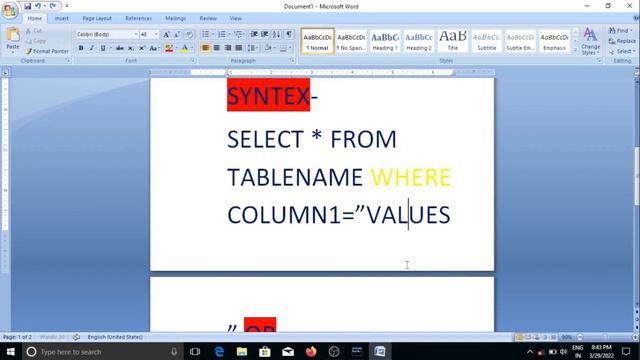This screenshot has height=360, width=640.
Task: Open Mail app from taskbar
Action: (x=288, y=351)
